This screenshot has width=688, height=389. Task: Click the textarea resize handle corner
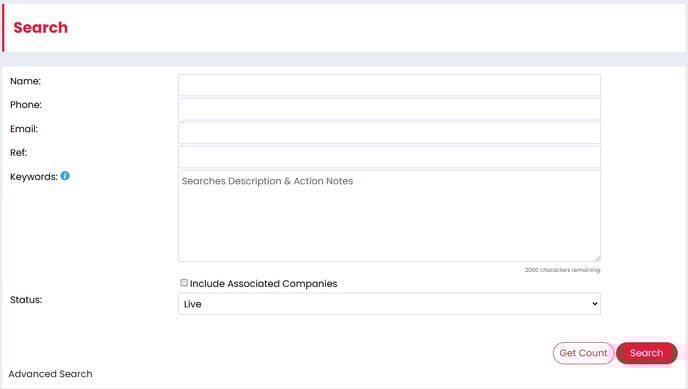(597, 259)
